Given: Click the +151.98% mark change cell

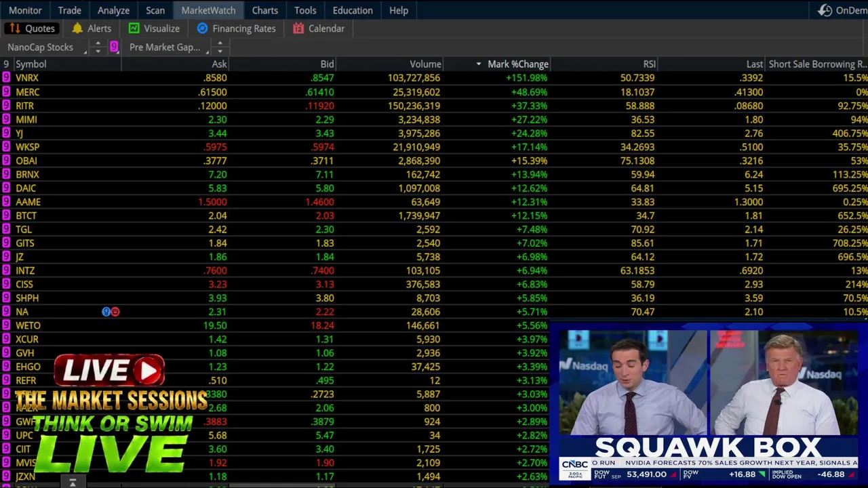Looking at the screenshot, I should pyautogui.click(x=526, y=78).
